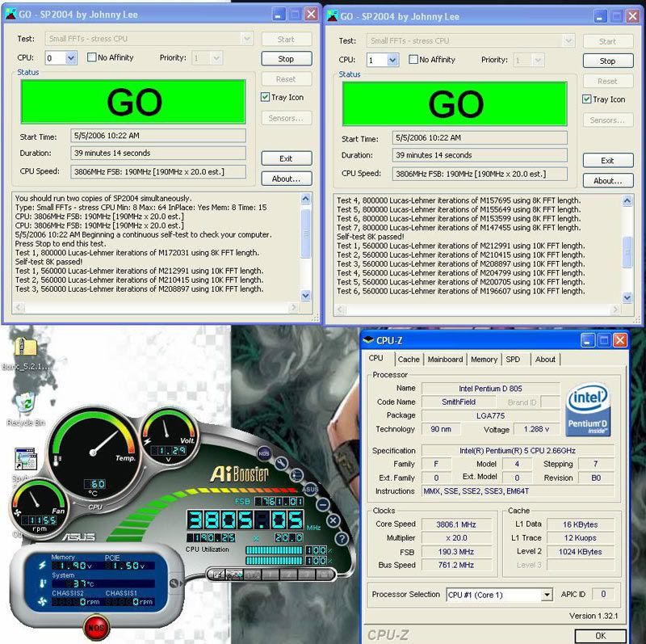Uncheck Tray Icon in the left SP2004 window
This screenshot has width=646, height=644.
(266, 97)
